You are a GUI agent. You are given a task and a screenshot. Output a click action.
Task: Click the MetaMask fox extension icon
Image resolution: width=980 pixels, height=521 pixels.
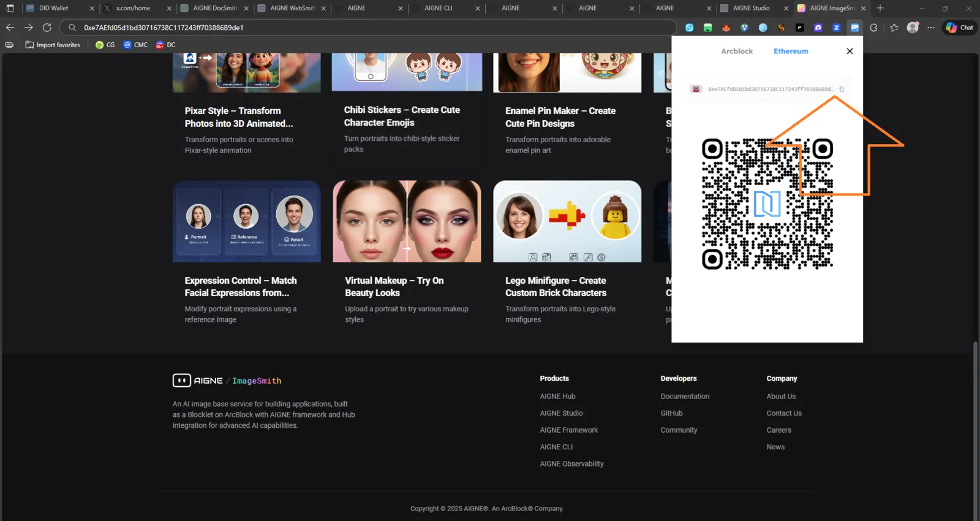(x=726, y=28)
